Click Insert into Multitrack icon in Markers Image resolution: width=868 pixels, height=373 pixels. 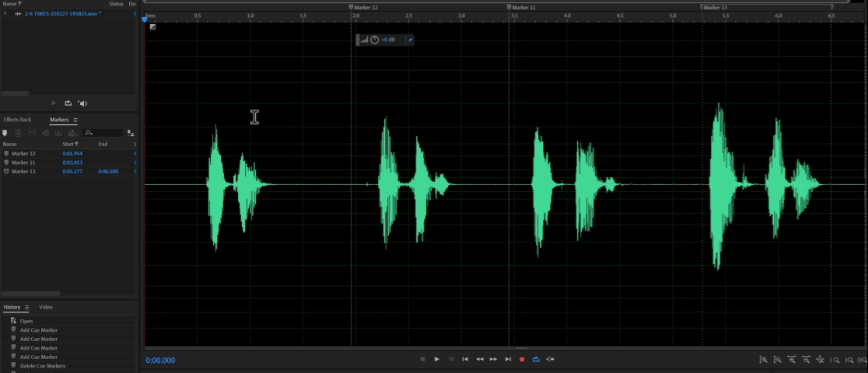click(x=45, y=133)
